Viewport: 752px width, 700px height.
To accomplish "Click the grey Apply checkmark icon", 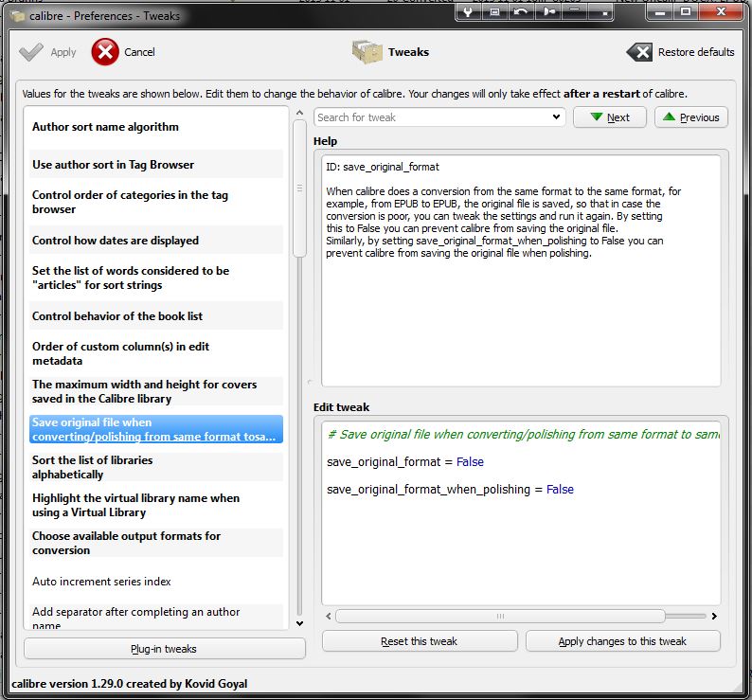I will tap(30, 52).
